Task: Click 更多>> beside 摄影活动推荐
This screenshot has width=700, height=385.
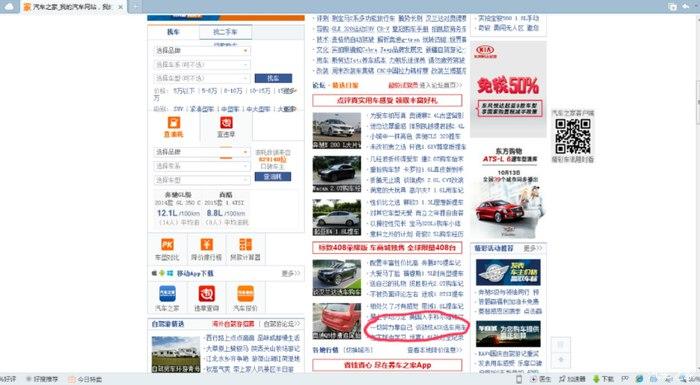Action: click(x=533, y=247)
